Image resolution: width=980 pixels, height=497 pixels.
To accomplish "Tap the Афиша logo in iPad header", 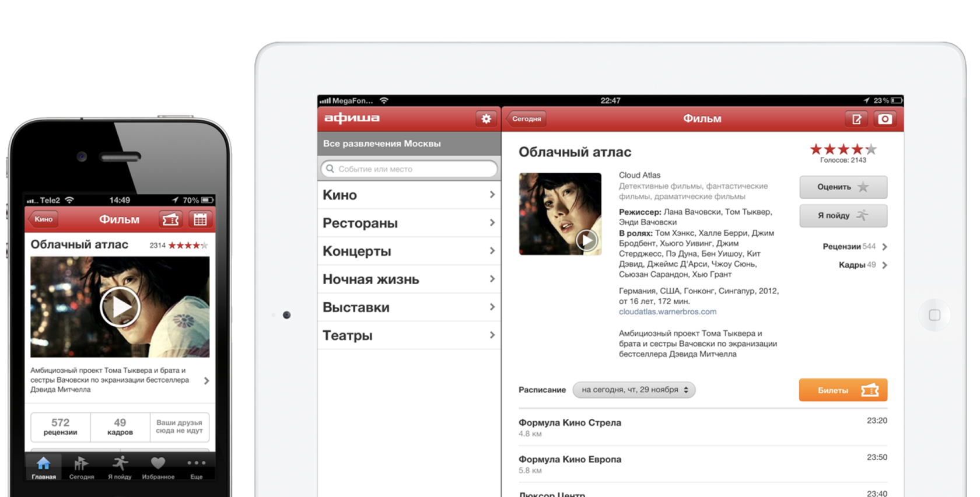I will 352,118.
